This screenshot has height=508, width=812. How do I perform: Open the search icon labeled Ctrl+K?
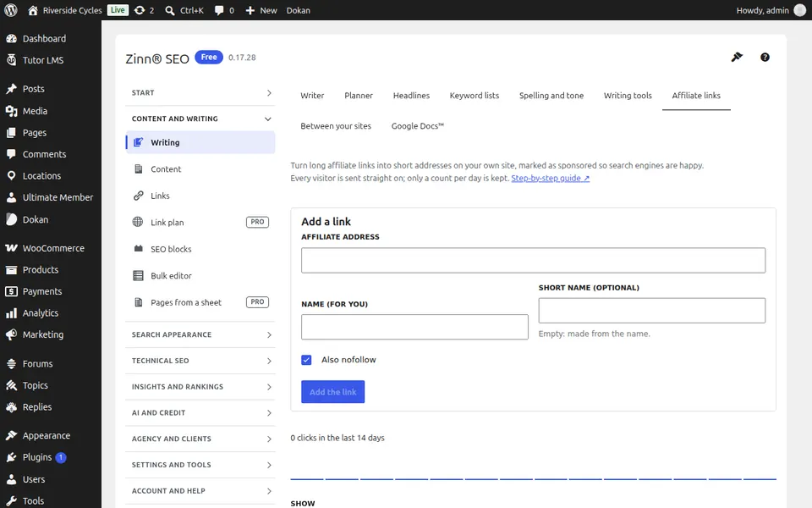pos(184,10)
